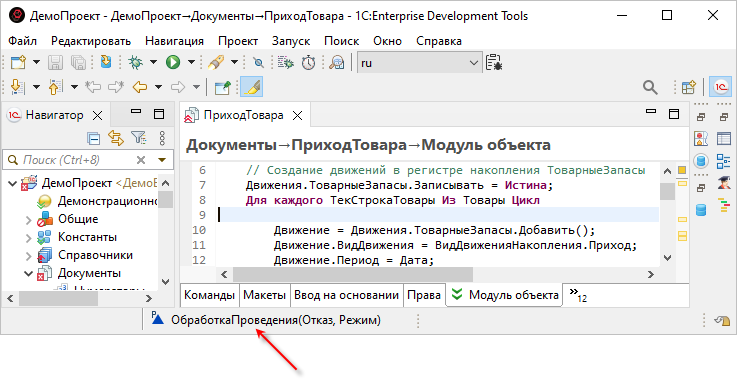
Task: Open the Справка menu
Action: click(x=439, y=41)
